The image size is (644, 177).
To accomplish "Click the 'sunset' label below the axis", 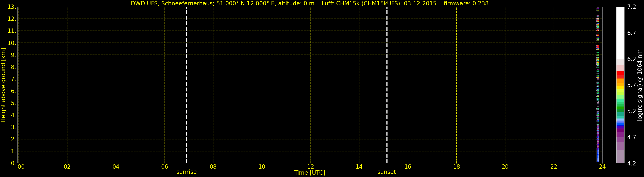I will click(386, 172).
